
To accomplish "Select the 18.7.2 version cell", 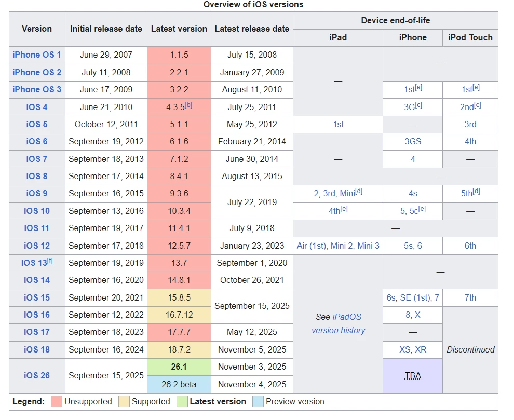I will click(x=179, y=349).
